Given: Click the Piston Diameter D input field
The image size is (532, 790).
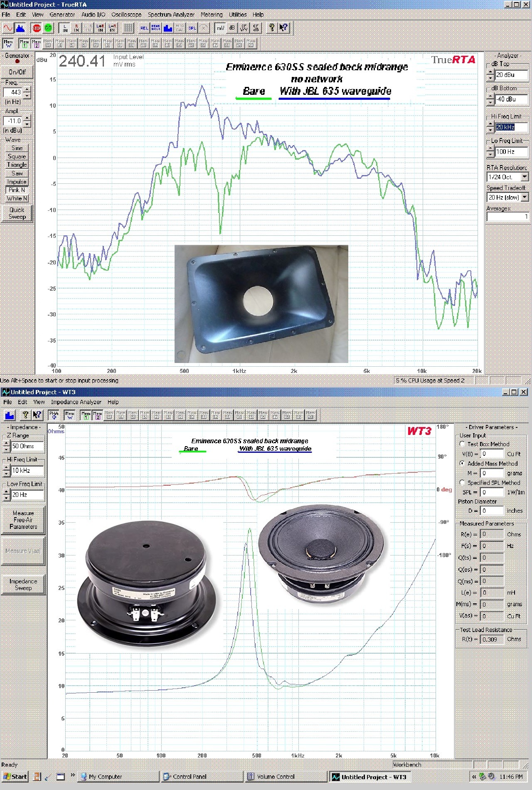Looking at the screenshot, I should tap(492, 511).
